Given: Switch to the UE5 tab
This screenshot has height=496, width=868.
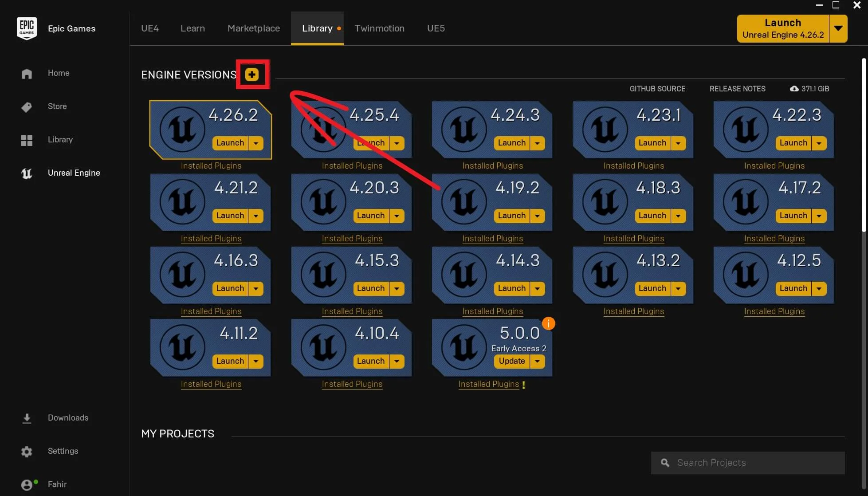Looking at the screenshot, I should pyautogui.click(x=436, y=28).
